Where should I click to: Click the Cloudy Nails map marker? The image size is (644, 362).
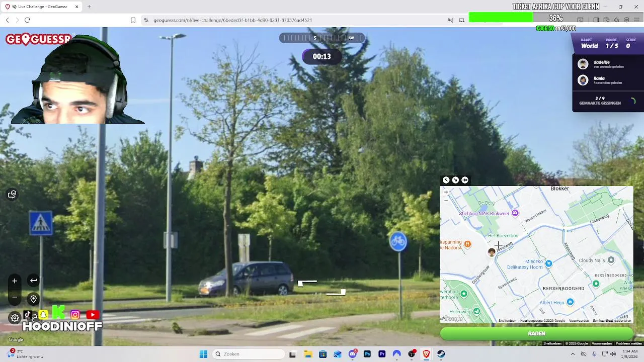(611, 260)
